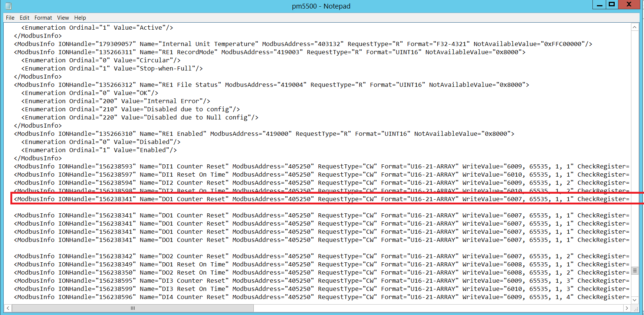Click on ModbusAddress="403132" value

[x=303, y=44]
